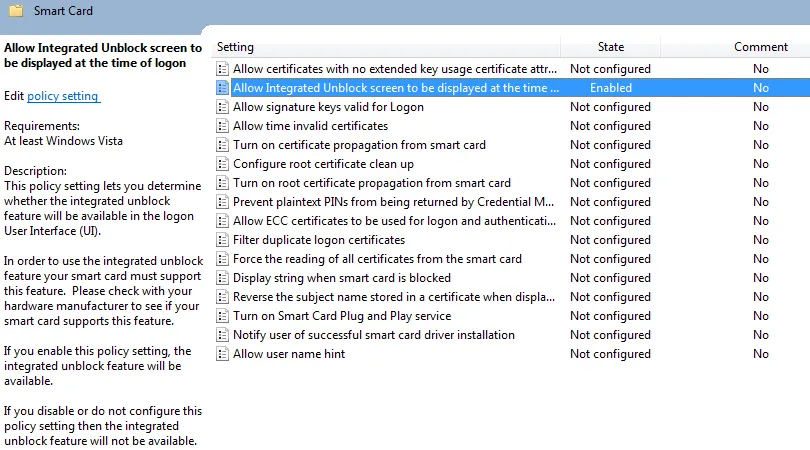Click icon beside 'Prevent plaintext PINs' policy
The image size is (810, 450).
(x=222, y=202)
